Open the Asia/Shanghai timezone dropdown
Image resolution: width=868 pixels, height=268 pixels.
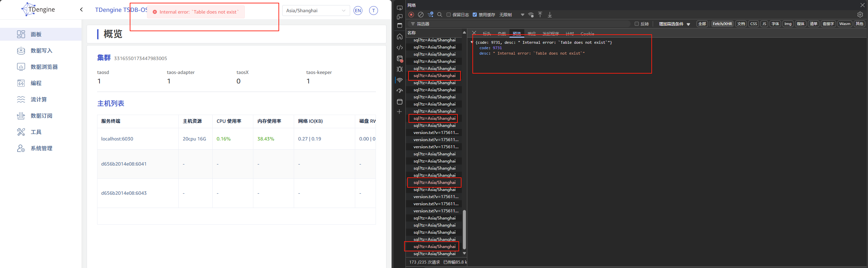[315, 11]
